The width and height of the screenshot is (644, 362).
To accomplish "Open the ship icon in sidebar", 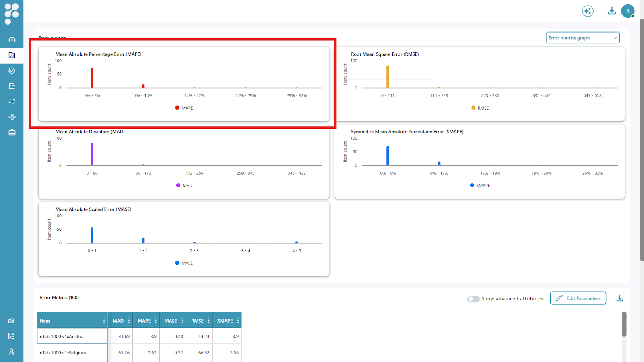I will coord(12,86).
